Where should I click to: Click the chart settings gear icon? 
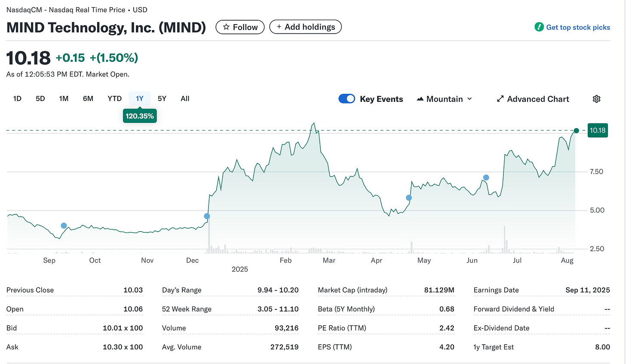596,99
